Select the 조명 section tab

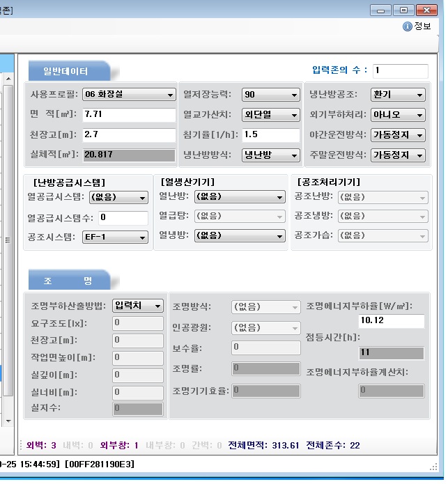(x=68, y=281)
